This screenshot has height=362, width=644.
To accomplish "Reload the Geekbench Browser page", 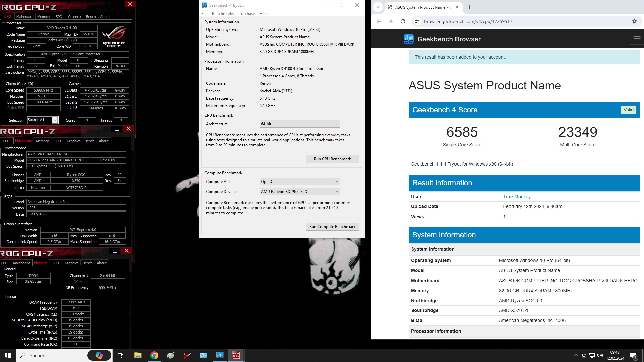I will tap(403, 21).
